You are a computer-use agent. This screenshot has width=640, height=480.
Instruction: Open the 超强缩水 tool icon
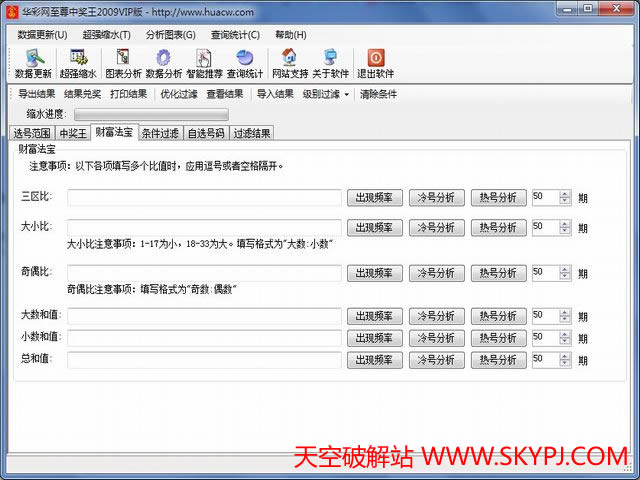pos(78,64)
